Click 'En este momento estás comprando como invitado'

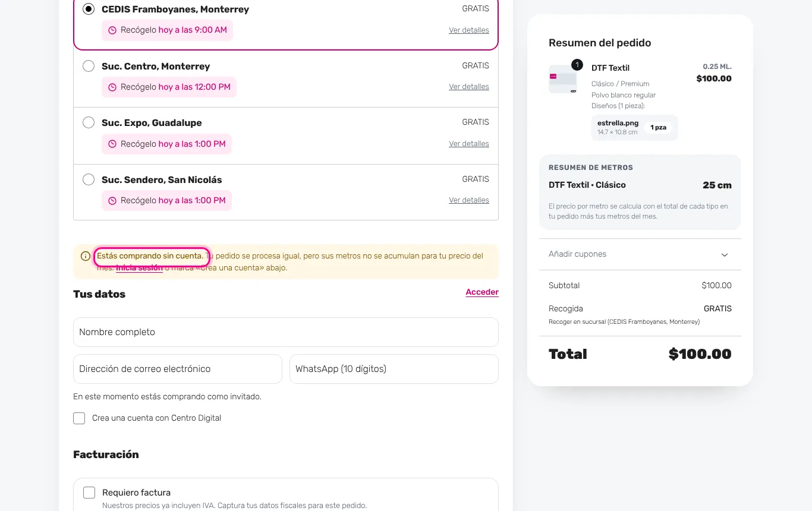(x=167, y=396)
